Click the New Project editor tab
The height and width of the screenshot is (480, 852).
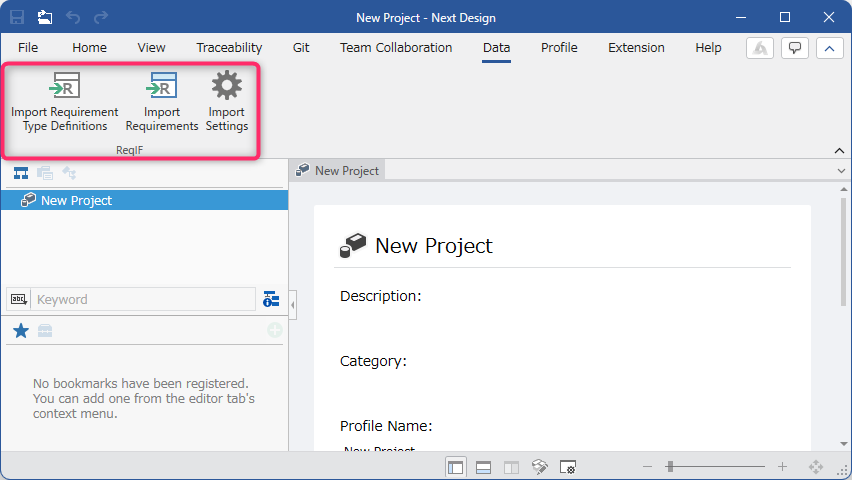pos(337,171)
